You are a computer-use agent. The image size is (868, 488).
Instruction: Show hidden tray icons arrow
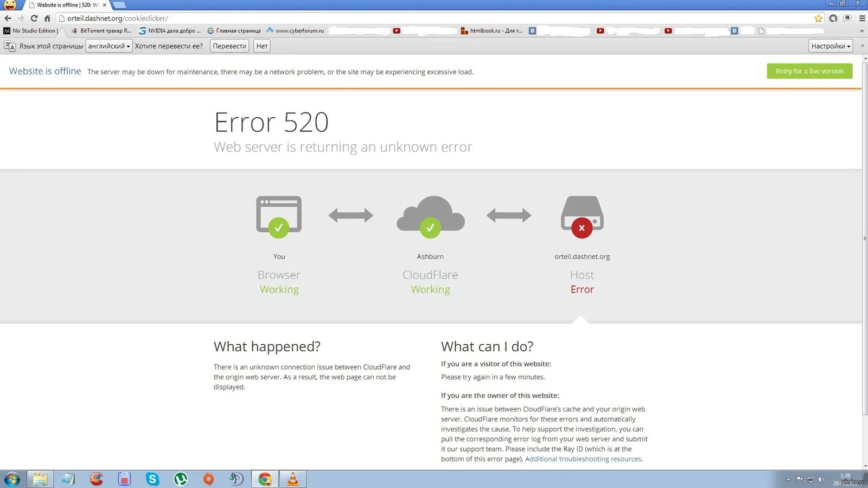pos(788,480)
